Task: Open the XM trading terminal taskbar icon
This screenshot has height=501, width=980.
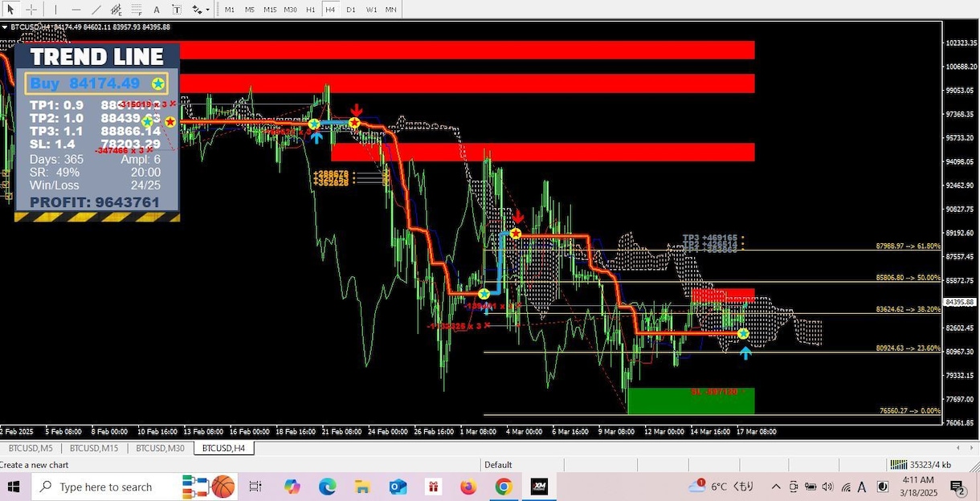Action: click(539, 487)
